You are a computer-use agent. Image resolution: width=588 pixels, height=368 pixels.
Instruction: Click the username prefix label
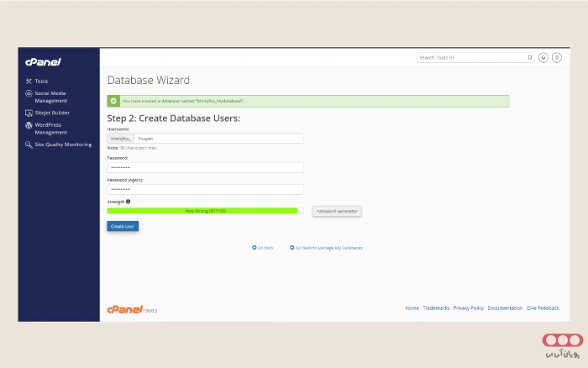coord(121,139)
